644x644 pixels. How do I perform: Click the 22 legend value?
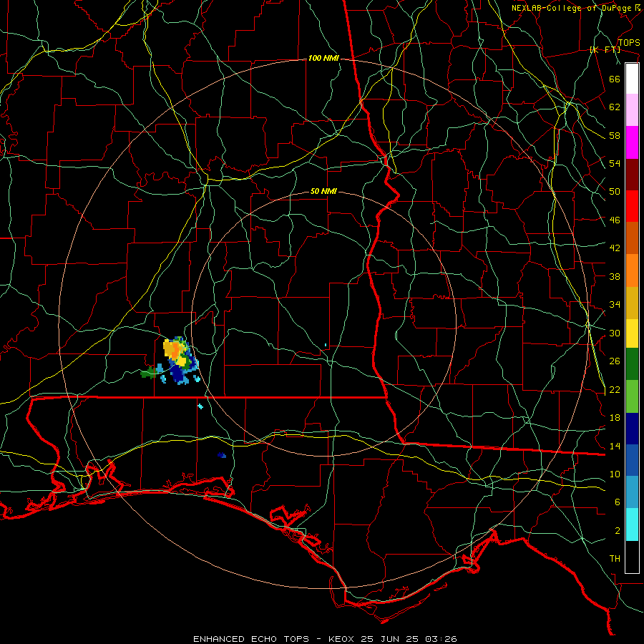coord(615,389)
